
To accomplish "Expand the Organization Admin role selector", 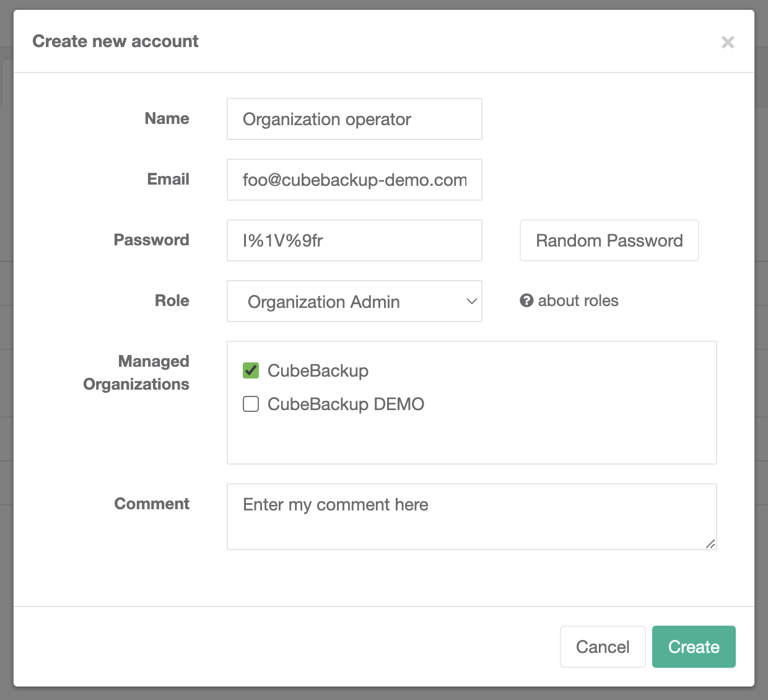I will pos(354,302).
